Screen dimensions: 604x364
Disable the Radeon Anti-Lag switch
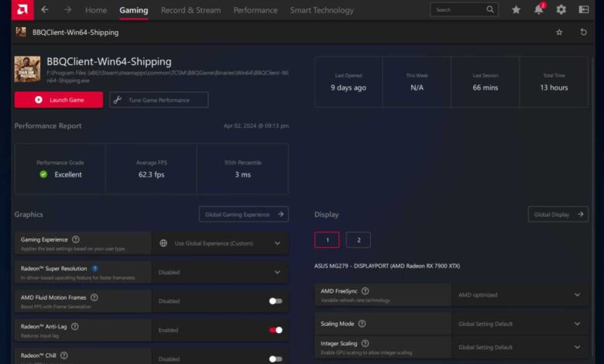276,330
